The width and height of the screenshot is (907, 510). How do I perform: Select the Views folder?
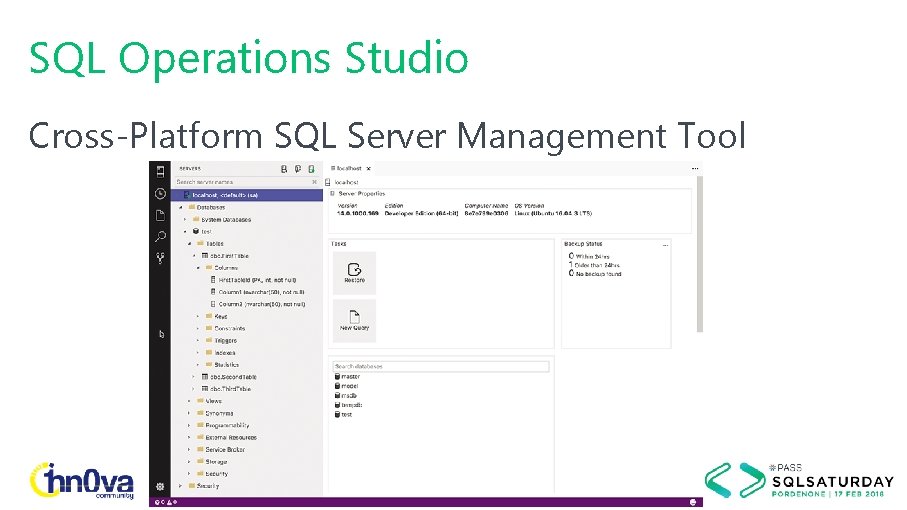[x=209, y=401]
